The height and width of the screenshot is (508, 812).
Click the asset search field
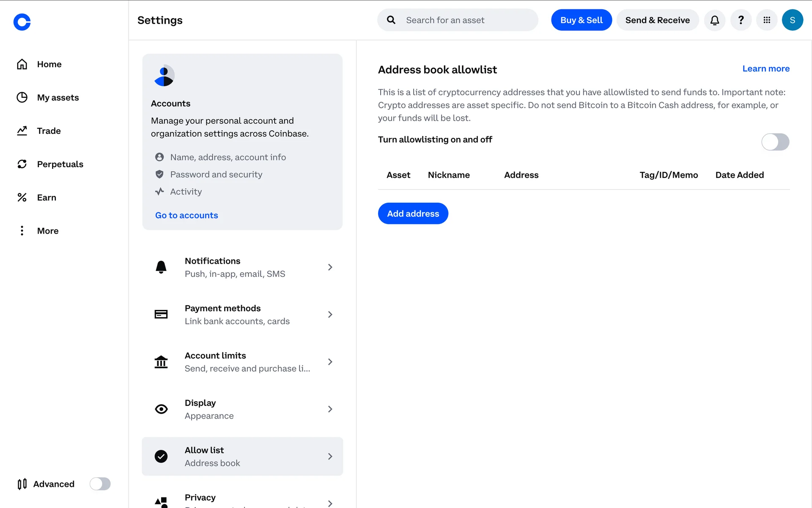pyautogui.click(x=465, y=20)
